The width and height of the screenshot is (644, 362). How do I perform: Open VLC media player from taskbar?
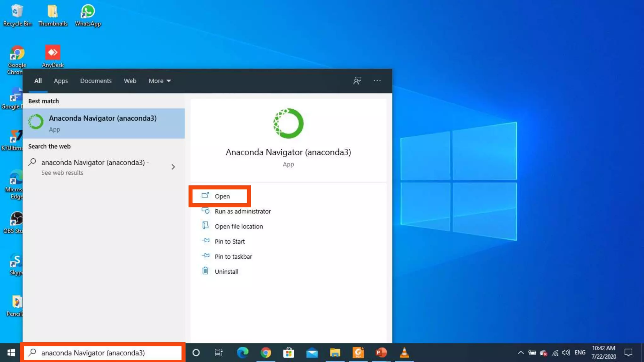[x=404, y=353]
